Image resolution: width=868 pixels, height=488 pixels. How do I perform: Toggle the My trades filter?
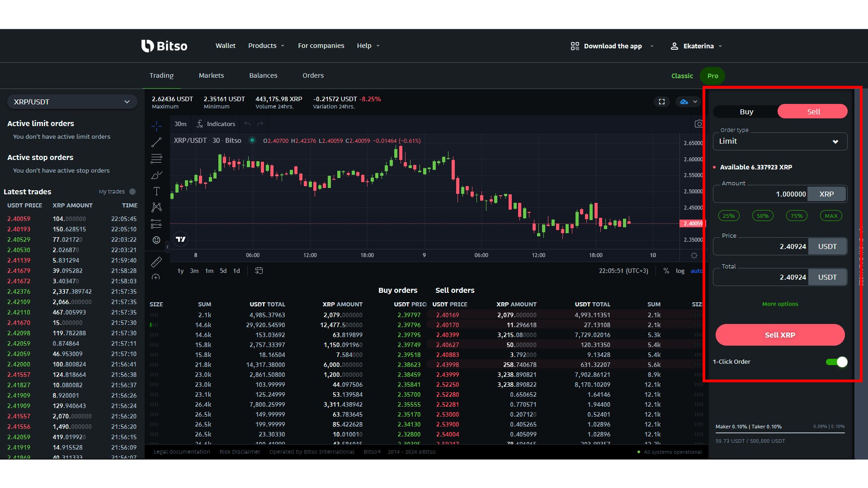click(132, 192)
